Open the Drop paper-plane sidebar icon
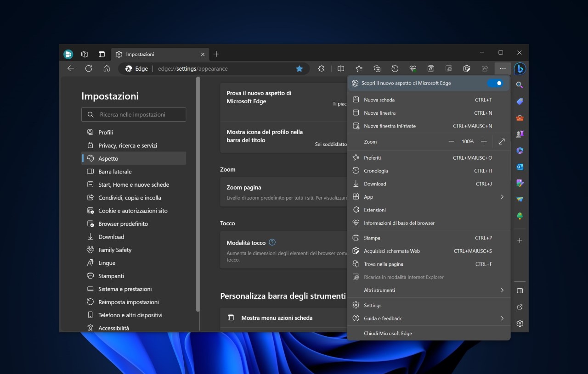Screen dimensions: 588x374 point(520,200)
